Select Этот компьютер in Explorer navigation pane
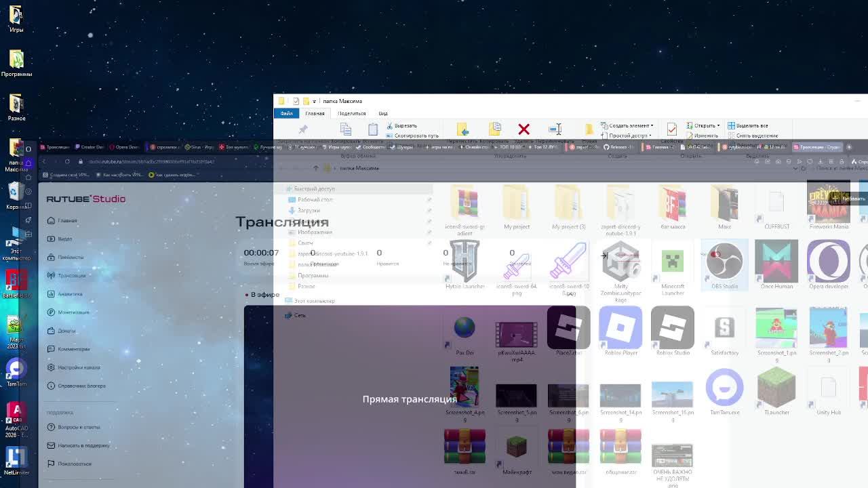 click(x=310, y=300)
